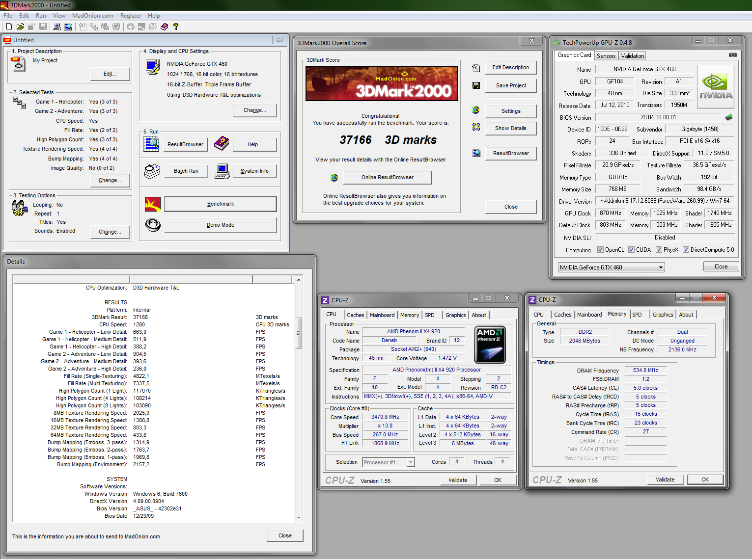The image size is (752, 560).
Task: Click the My Project document icon
Action: pos(18,64)
